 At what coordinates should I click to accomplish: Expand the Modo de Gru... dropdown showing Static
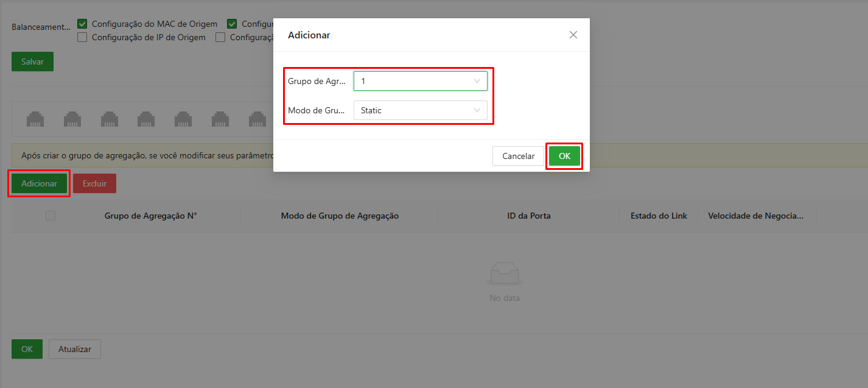click(420, 110)
